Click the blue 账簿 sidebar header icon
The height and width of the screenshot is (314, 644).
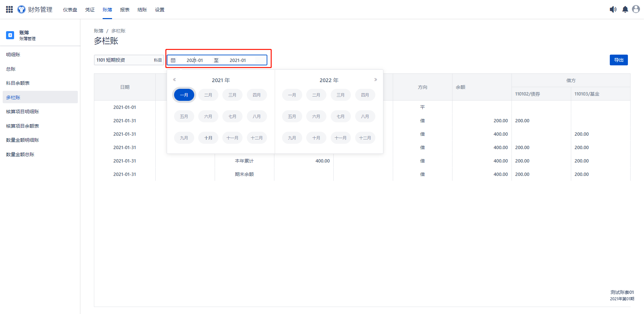[x=10, y=35]
